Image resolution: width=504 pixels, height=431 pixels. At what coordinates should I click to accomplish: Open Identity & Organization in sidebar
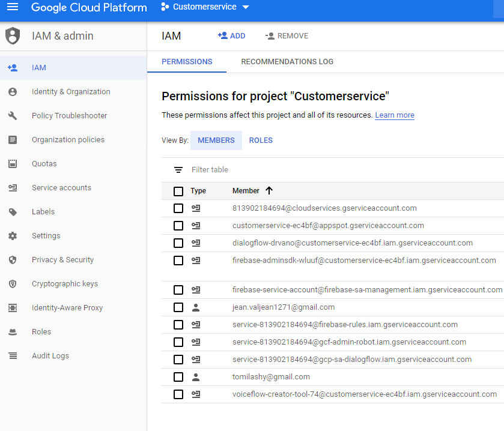[73, 92]
